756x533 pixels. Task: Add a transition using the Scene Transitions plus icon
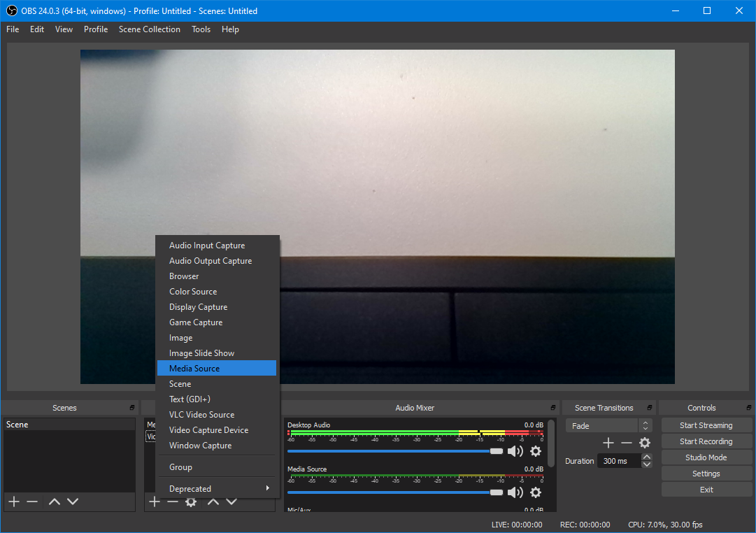click(608, 443)
